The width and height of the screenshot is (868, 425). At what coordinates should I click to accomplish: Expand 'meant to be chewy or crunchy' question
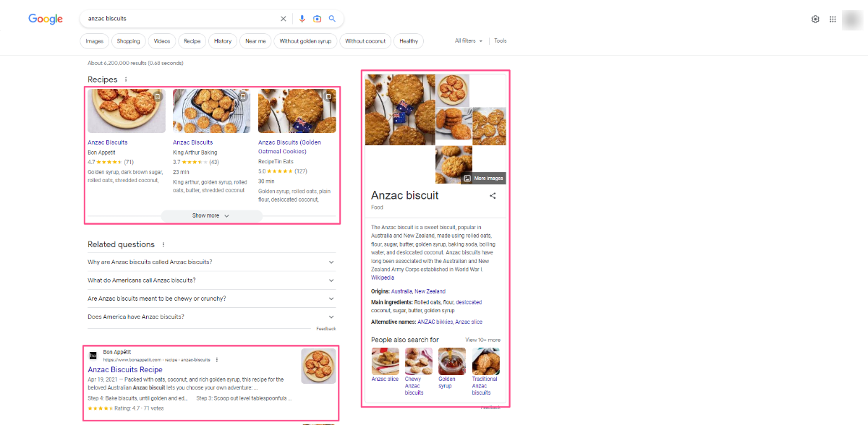point(211,299)
